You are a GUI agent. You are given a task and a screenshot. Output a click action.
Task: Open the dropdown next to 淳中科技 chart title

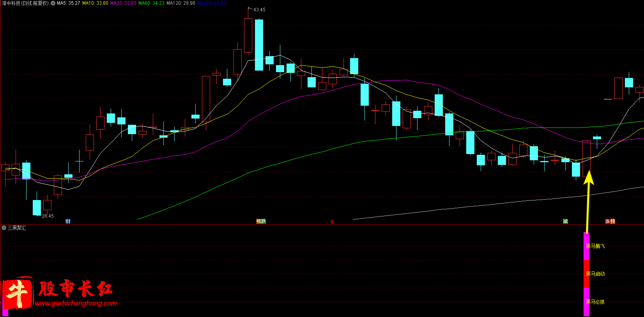point(53,3)
